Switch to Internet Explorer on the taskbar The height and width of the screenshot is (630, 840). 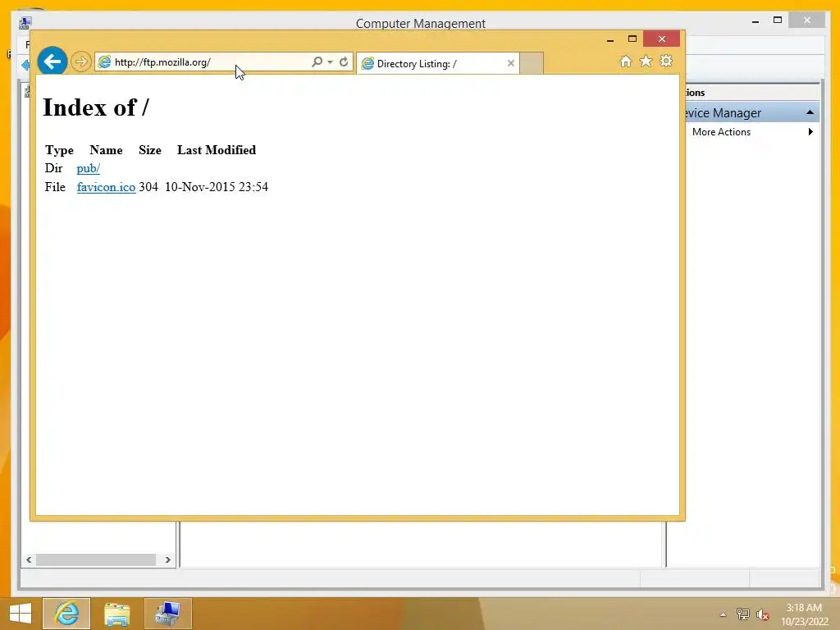coord(66,614)
